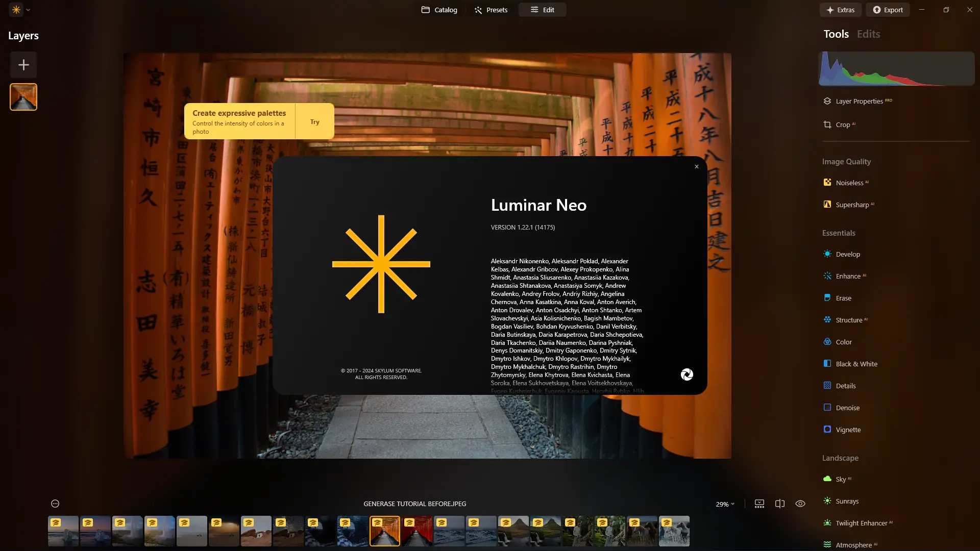Image resolution: width=980 pixels, height=551 pixels.
Task: Open the Black & White tool
Action: point(856,364)
